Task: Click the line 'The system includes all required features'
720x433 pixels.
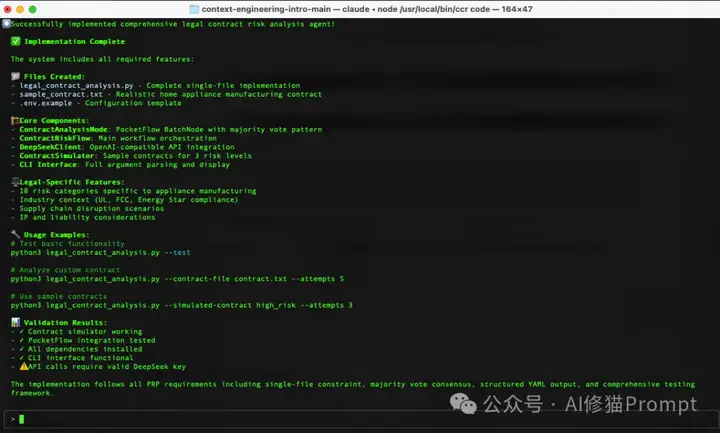Action: (102, 59)
